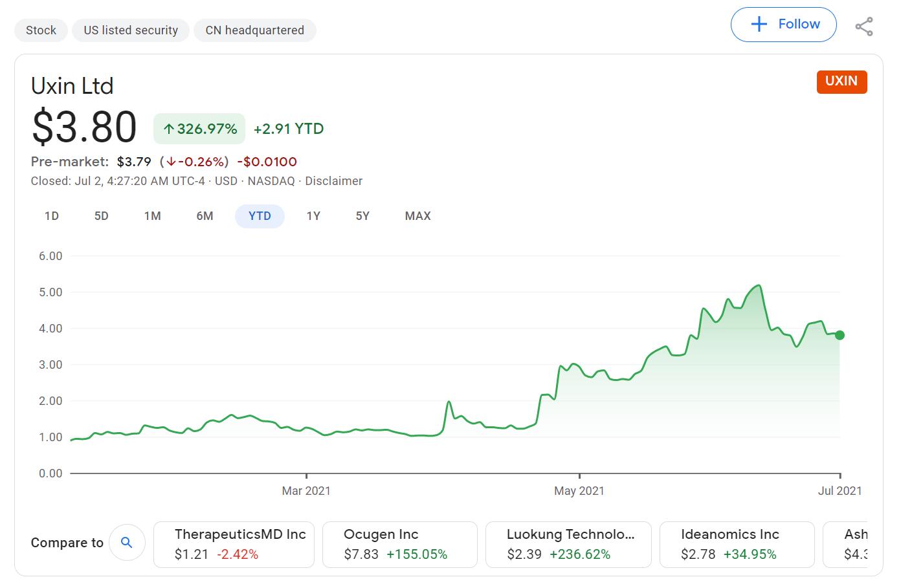Screen dimensions: 901x588
Task: Switch chart to 1M range
Action: coord(152,216)
